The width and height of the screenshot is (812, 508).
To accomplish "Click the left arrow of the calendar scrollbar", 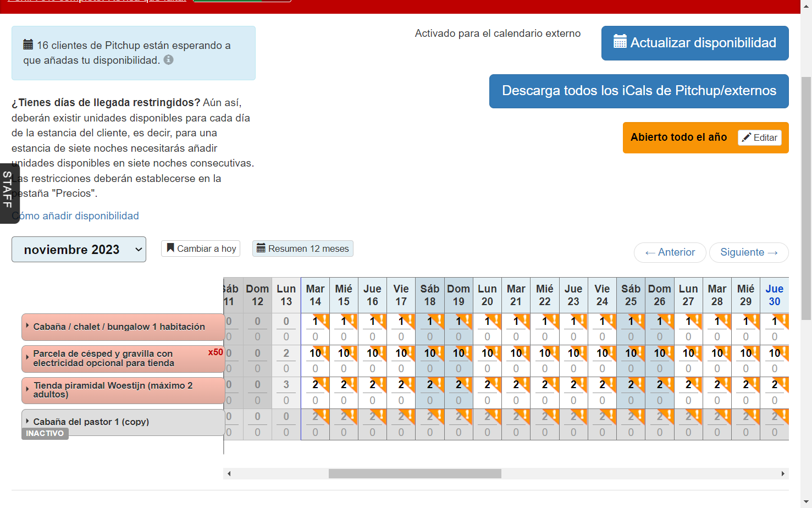I will pos(229,473).
